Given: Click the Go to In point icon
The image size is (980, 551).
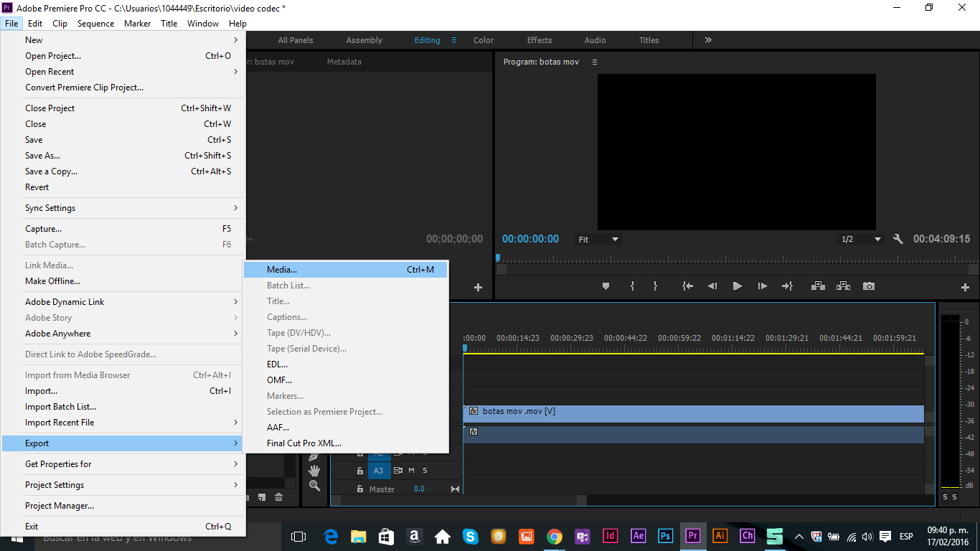Looking at the screenshot, I should point(687,286).
